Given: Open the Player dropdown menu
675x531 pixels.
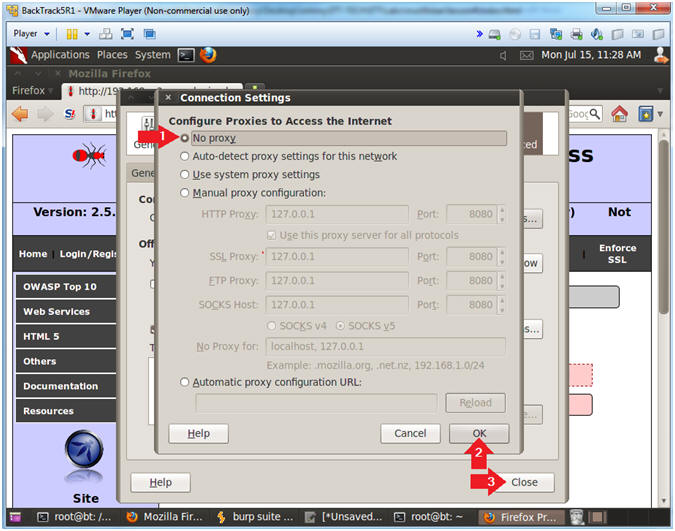Looking at the screenshot, I should pyautogui.click(x=31, y=34).
